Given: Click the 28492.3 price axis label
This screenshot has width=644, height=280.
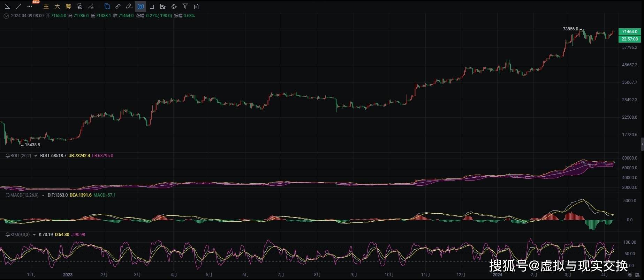Looking at the screenshot, I should tap(630, 100).
